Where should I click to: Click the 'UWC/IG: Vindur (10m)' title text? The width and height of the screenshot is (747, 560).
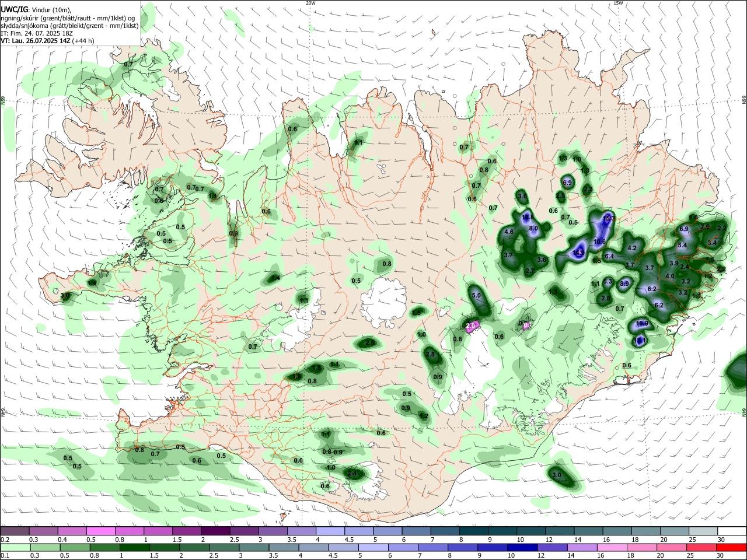(36, 10)
